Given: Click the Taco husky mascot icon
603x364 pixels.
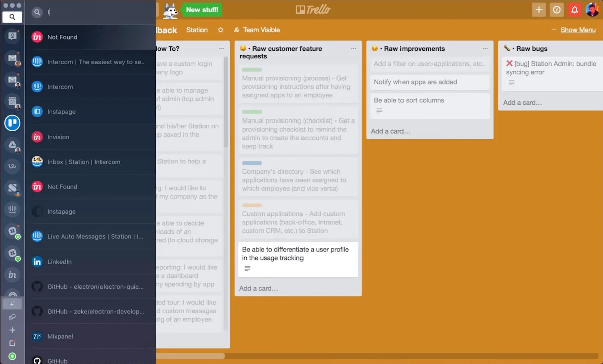Looking at the screenshot, I should coord(170,10).
